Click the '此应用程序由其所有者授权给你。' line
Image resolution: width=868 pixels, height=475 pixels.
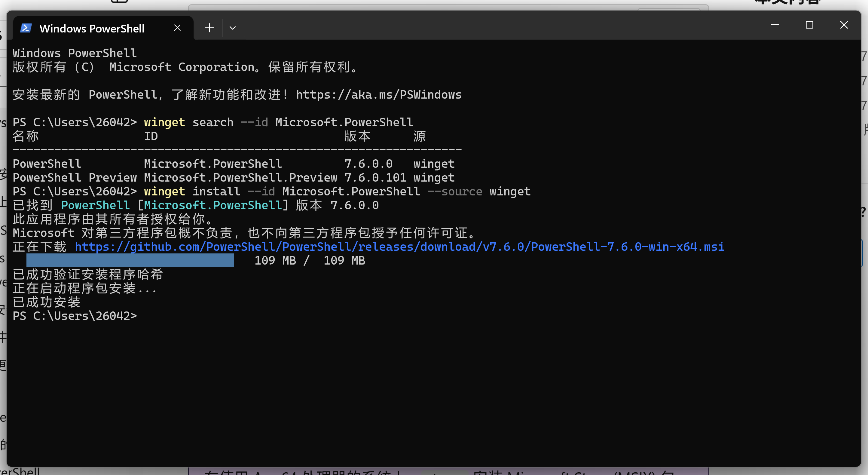click(x=113, y=219)
